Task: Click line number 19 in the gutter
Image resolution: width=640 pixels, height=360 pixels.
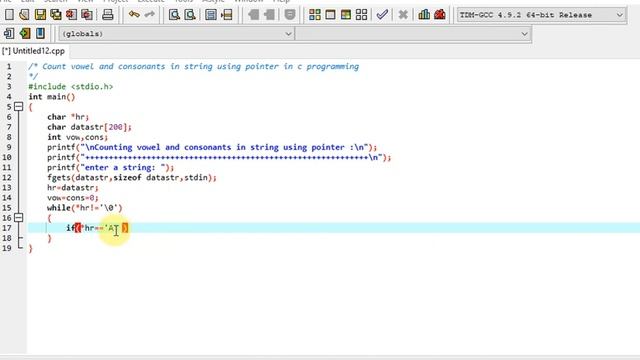Action: (7, 248)
